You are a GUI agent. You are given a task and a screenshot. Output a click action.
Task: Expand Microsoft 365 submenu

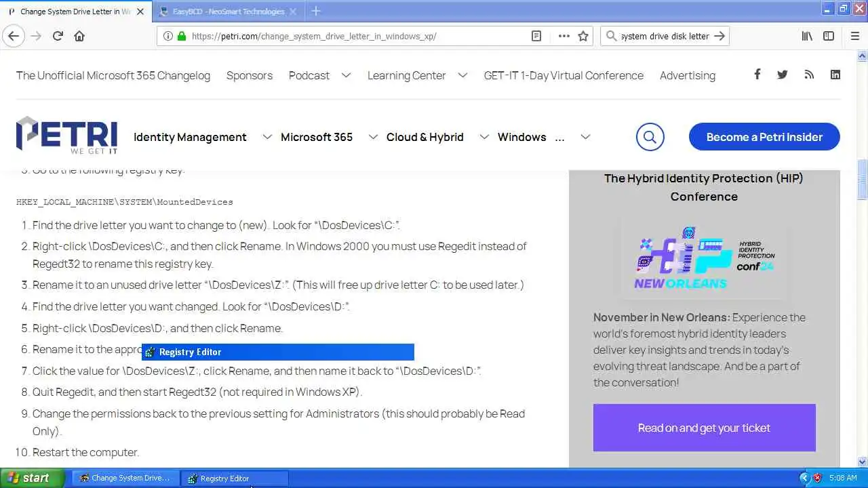[373, 137]
